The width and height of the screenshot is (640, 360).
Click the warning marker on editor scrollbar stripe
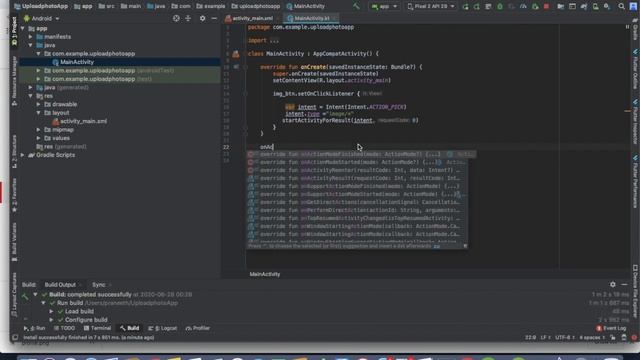click(627, 111)
